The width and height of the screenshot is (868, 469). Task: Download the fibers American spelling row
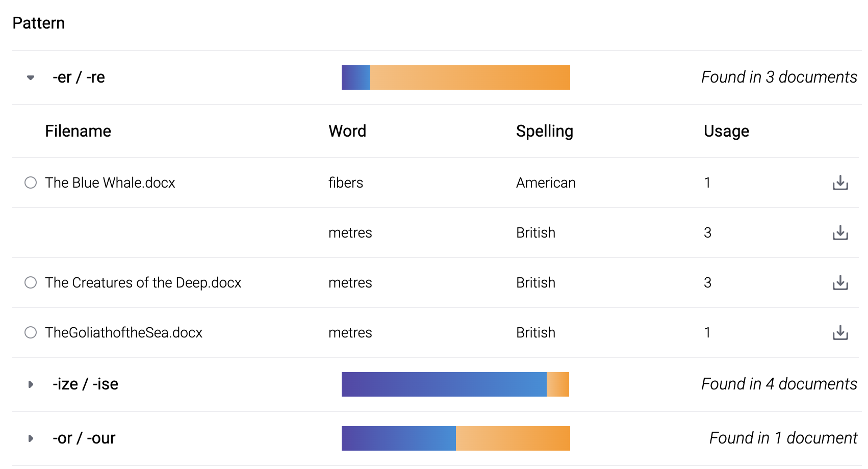[x=840, y=183]
